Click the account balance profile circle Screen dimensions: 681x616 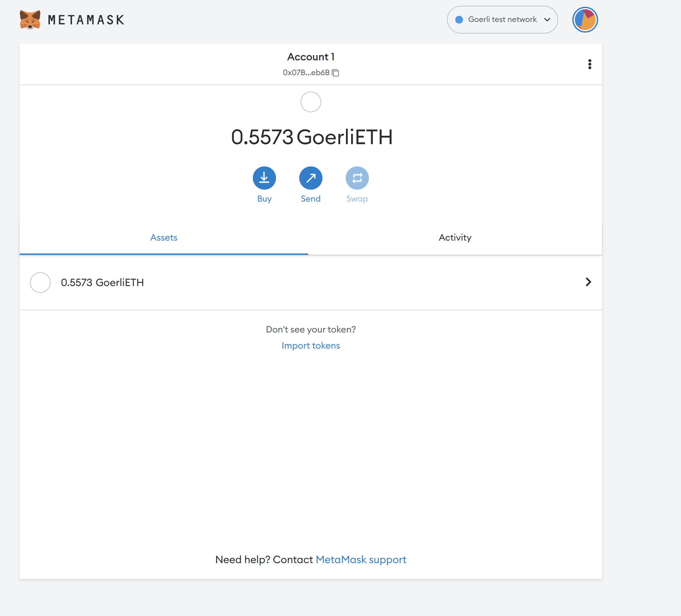pyautogui.click(x=311, y=102)
